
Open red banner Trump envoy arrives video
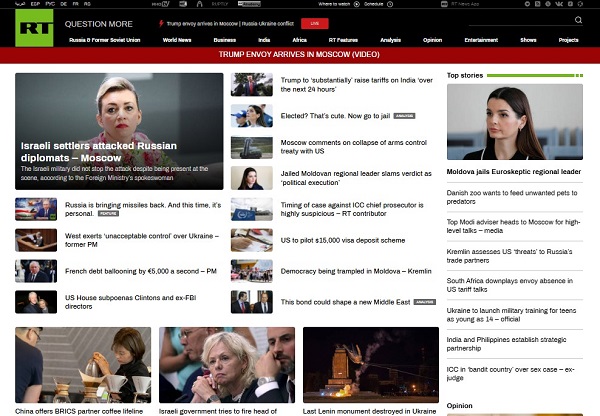click(x=299, y=55)
